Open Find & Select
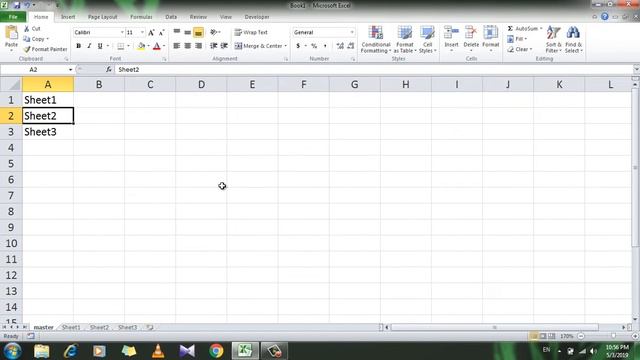The width and height of the screenshot is (640, 360). tap(573, 39)
